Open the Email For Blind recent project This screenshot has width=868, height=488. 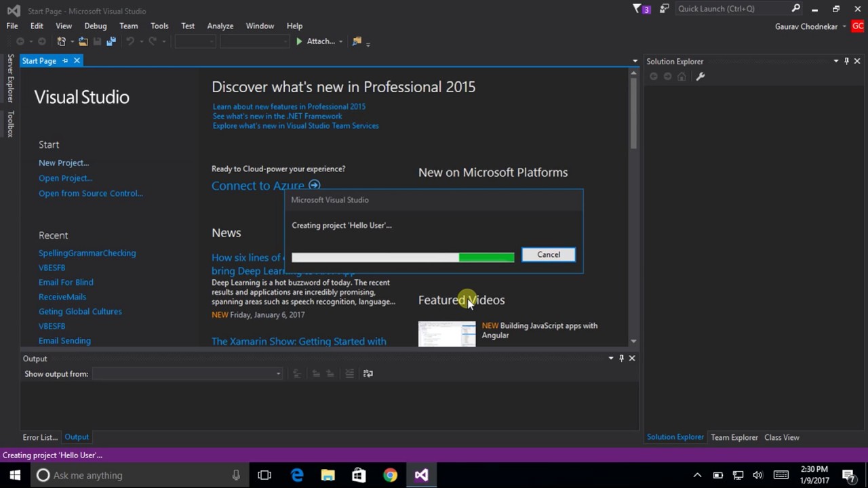pos(66,282)
